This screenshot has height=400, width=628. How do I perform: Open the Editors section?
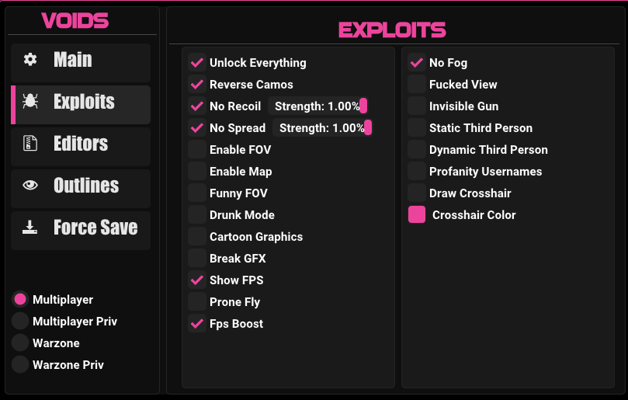tap(81, 145)
